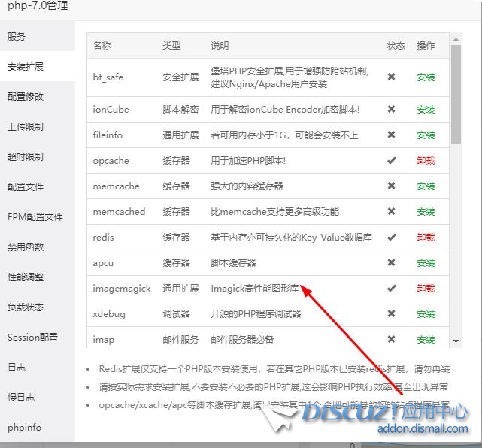This screenshot has height=448, width=482.
Task: Open the phpinfo tab
Action: [x=24, y=428]
